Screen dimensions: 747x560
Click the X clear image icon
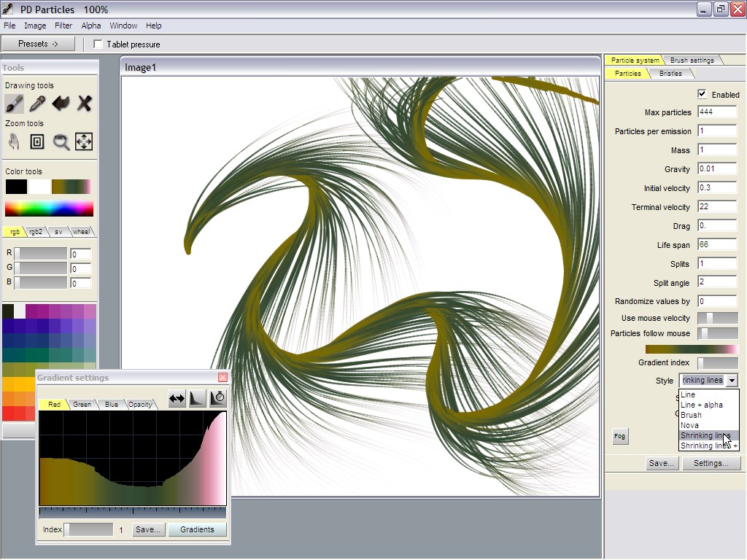(84, 103)
